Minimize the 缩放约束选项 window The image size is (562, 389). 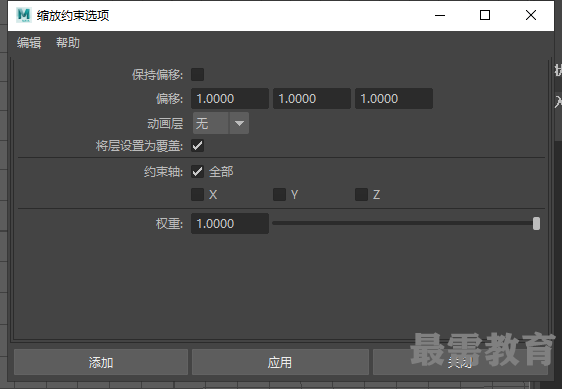[440, 15]
